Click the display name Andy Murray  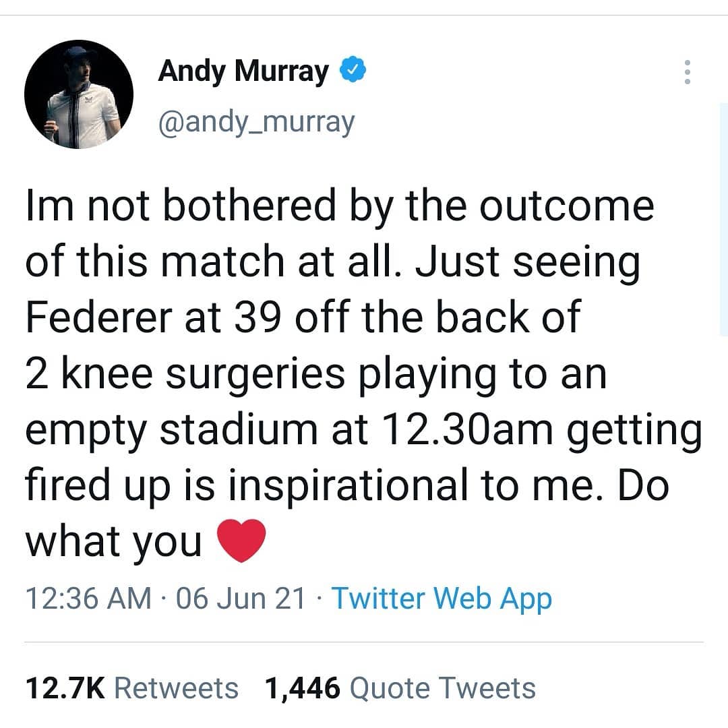243,71
